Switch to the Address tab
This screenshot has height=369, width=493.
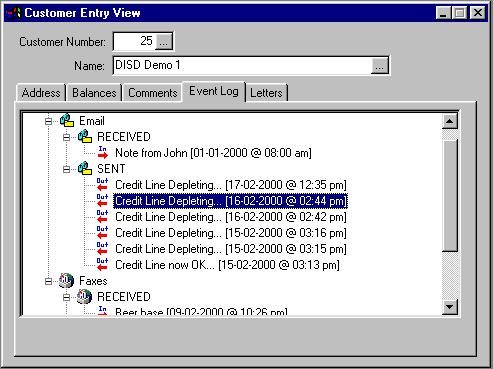[41, 93]
